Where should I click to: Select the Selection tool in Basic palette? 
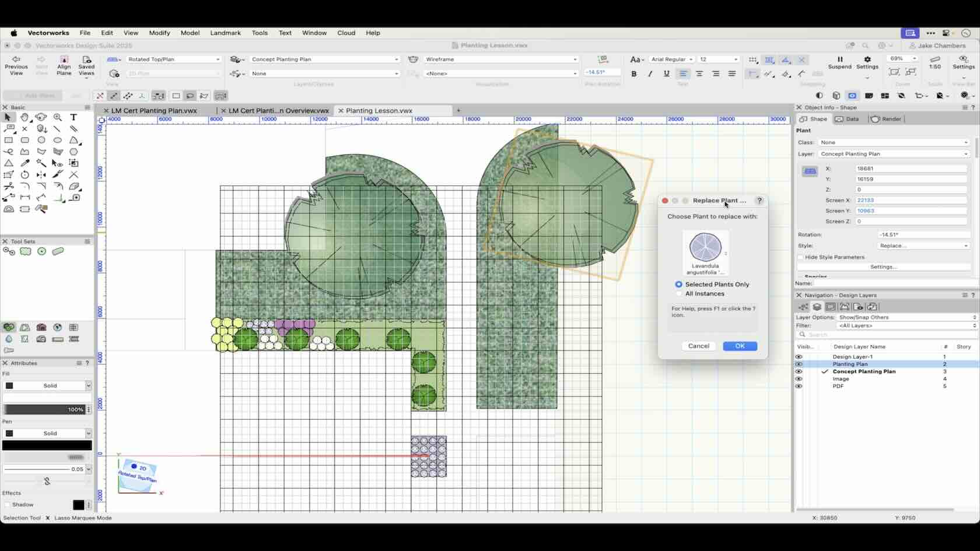click(8, 117)
